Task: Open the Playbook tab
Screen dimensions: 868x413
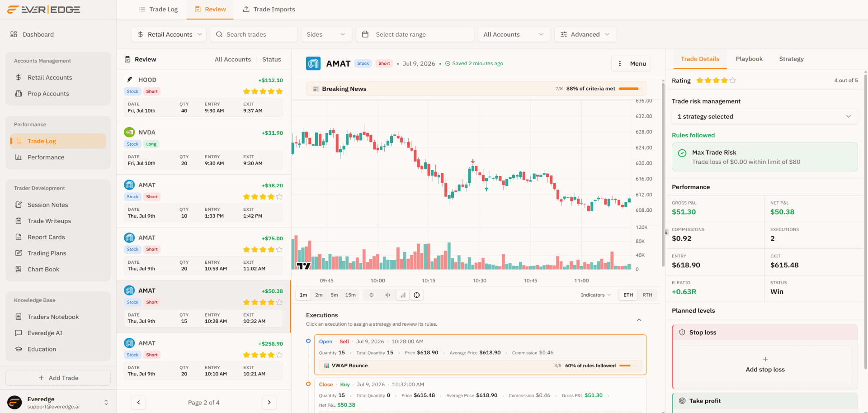Action: click(749, 59)
